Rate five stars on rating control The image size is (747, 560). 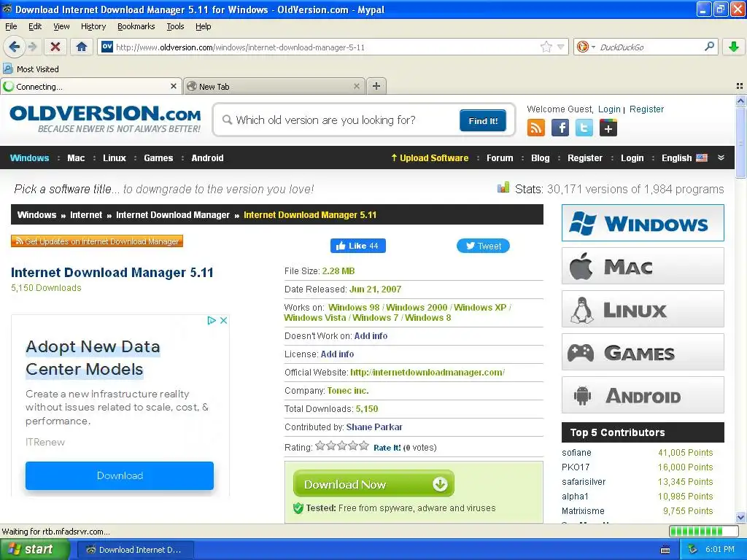click(x=363, y=446)
